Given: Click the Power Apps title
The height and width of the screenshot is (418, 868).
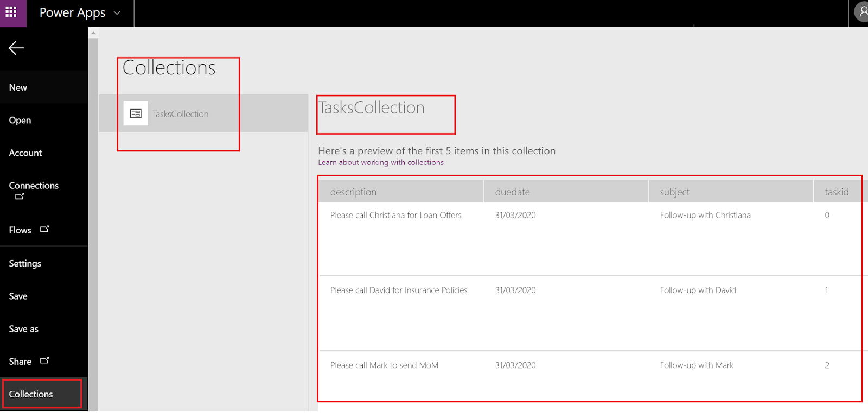Looking at the screenshot, I should click(72, 12).
